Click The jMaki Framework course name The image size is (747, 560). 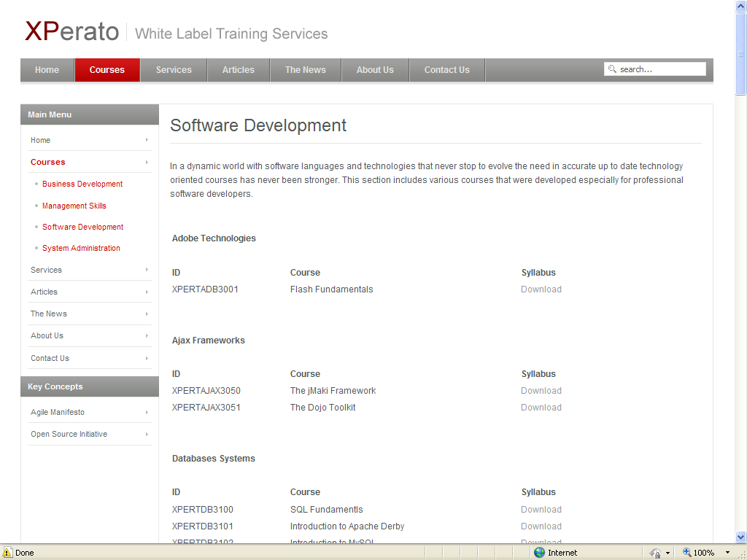click(x=333, y=391)
